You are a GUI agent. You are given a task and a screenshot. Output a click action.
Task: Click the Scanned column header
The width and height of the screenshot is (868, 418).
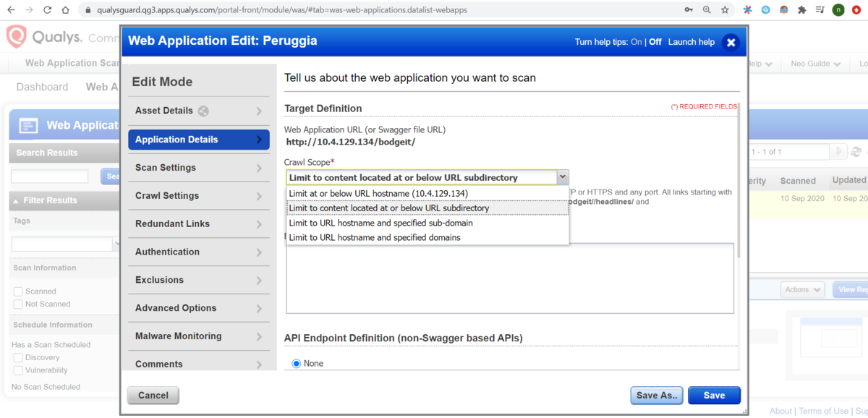coord(798,181)
